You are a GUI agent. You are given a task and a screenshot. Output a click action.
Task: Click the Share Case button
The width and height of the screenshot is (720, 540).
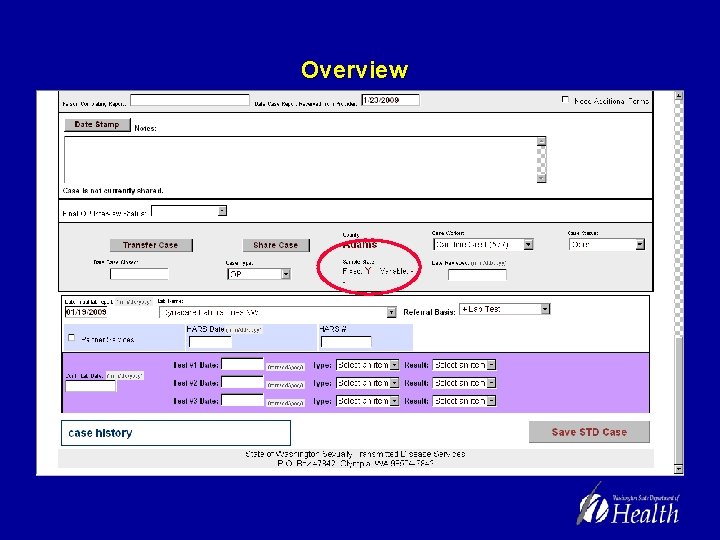click(276, 245)
